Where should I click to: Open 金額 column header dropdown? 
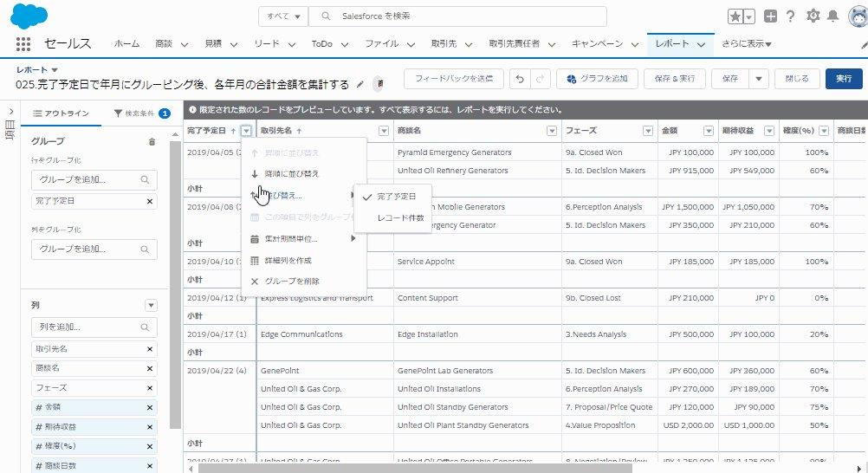(x=708, y=131)
